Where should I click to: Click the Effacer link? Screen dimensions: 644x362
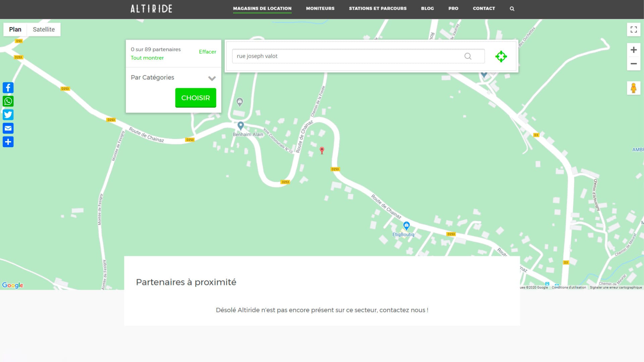coord(208,52)
